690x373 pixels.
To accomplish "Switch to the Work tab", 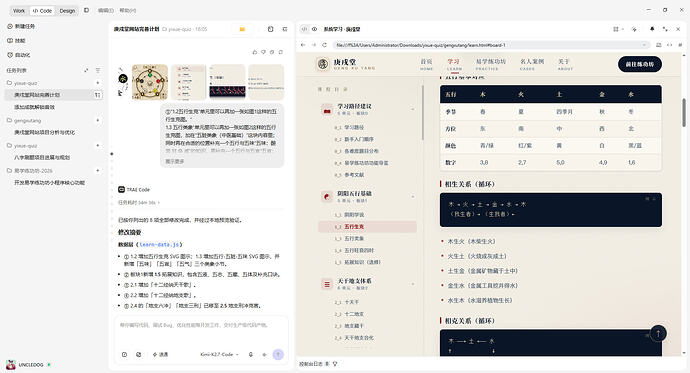I will (x=19, y=11).
